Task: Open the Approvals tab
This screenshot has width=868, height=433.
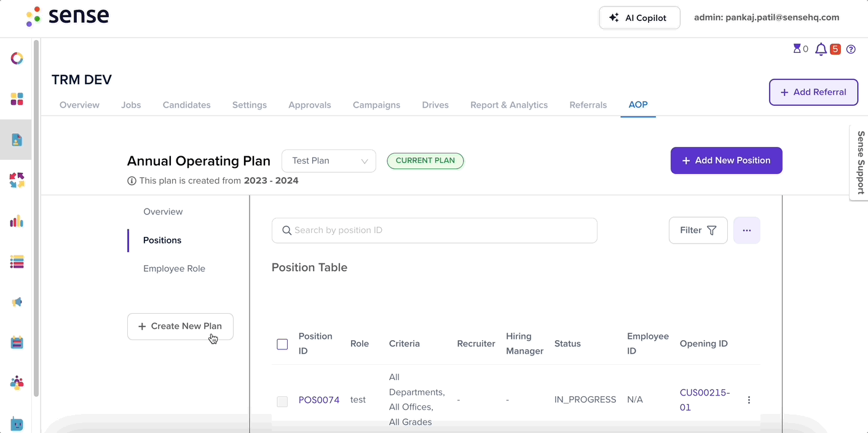Action: click(x=310, y=105)
